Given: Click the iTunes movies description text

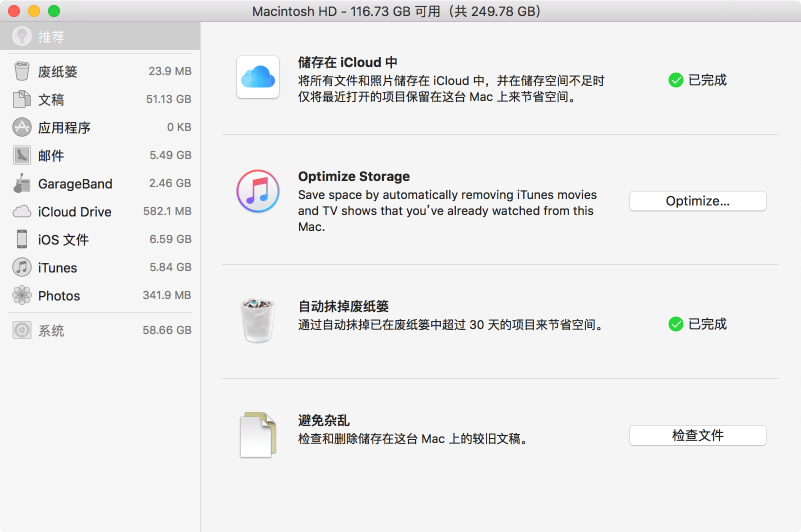Looking at the screenshot, I should point(447,210).
